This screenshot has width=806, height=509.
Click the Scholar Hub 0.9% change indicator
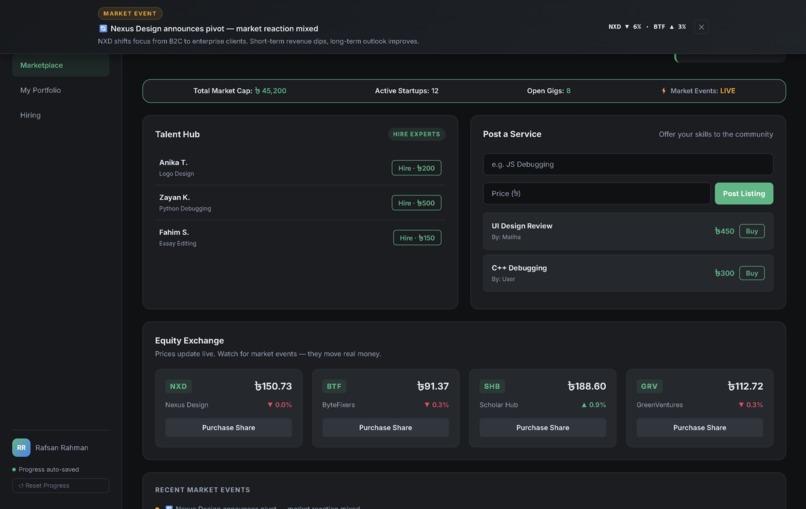coord(594,405)
